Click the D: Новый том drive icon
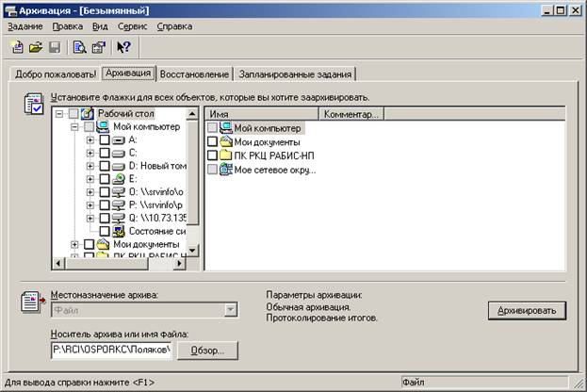587x392 pixels. [119, 166]
